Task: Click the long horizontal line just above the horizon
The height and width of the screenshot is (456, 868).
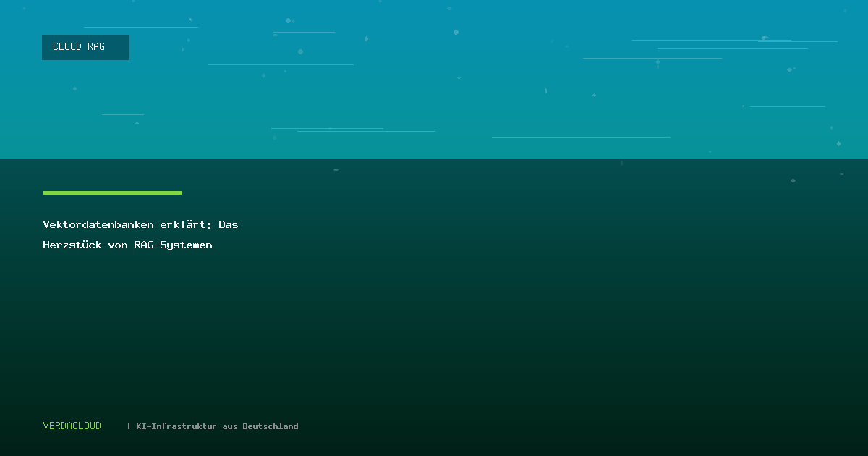Action: 581,137
